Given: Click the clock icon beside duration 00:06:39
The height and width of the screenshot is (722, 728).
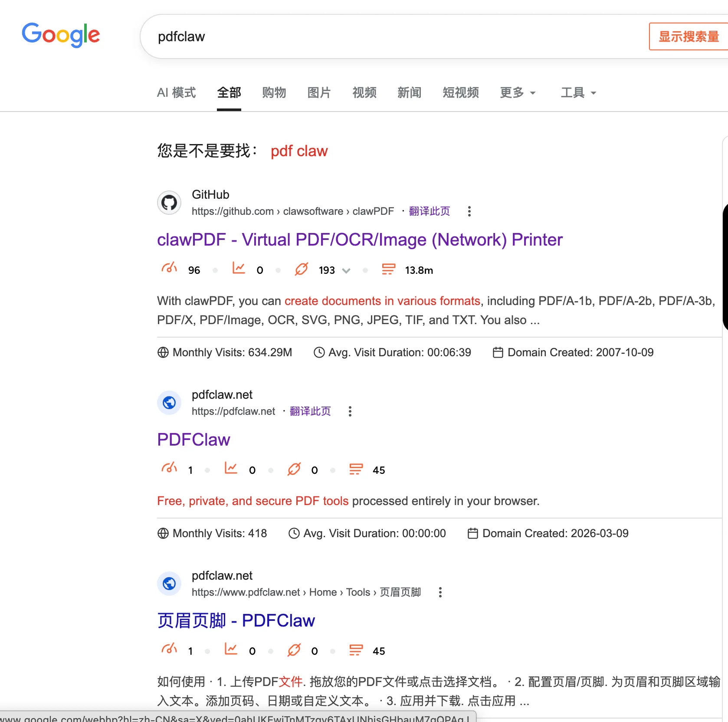Looking at the screenshot, I should [x=319, y=352].
